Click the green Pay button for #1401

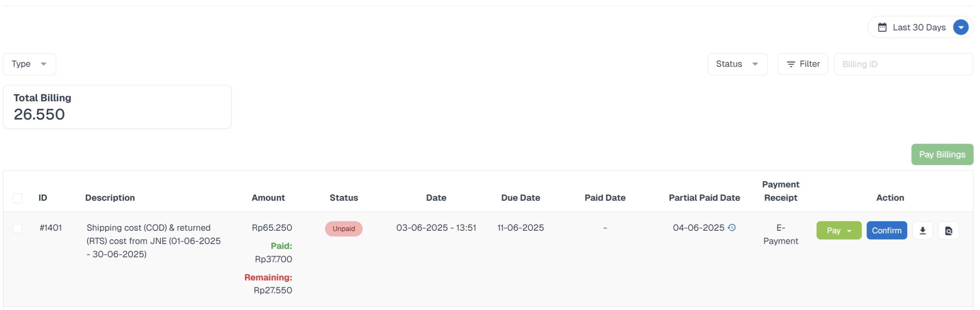pos(833,231)
